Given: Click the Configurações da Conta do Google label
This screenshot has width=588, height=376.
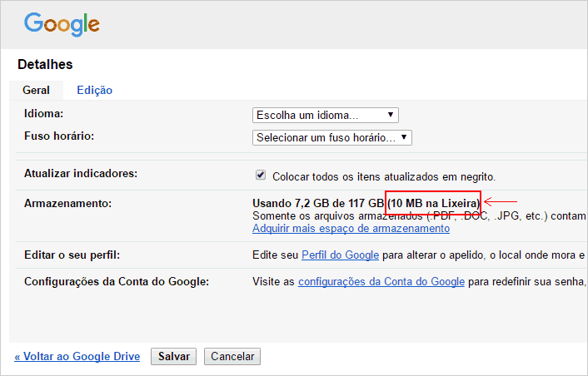Looking at the screenshot, I should tap(117, 282).
